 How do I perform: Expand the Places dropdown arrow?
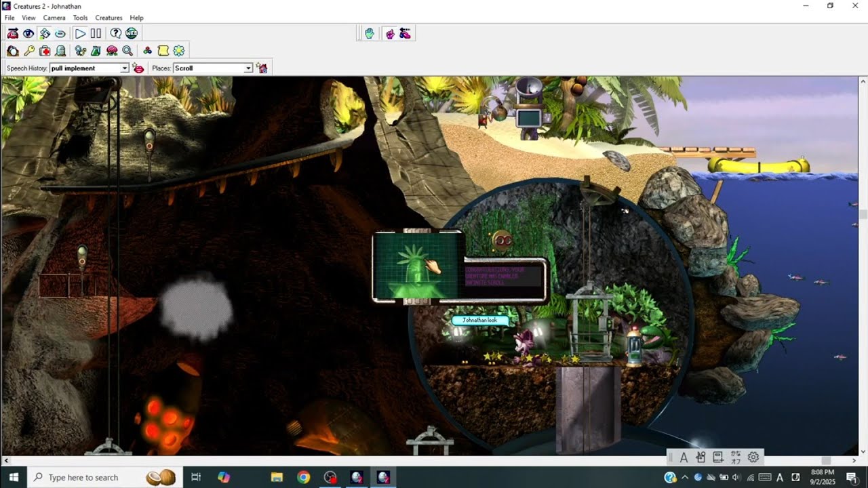tap(248, 68)
